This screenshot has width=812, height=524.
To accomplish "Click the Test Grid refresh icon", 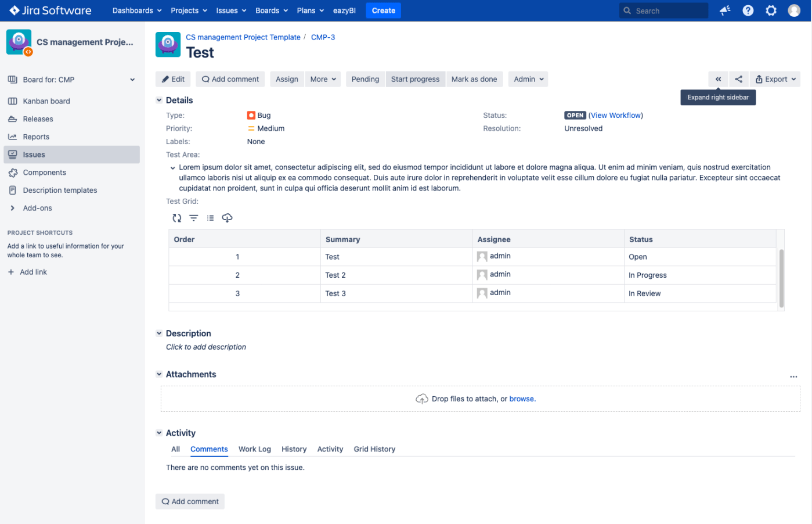I will pyautogui.click(x=177, y=218).
